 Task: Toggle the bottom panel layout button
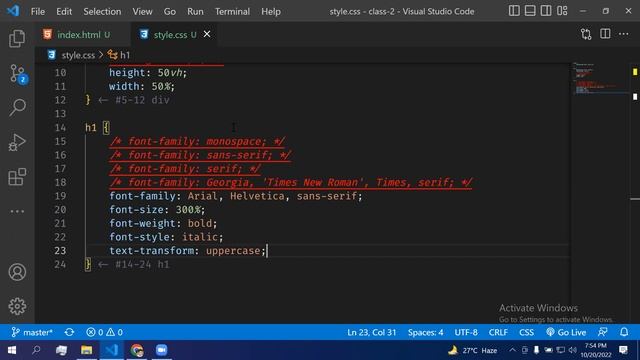(x=530, y=11)
